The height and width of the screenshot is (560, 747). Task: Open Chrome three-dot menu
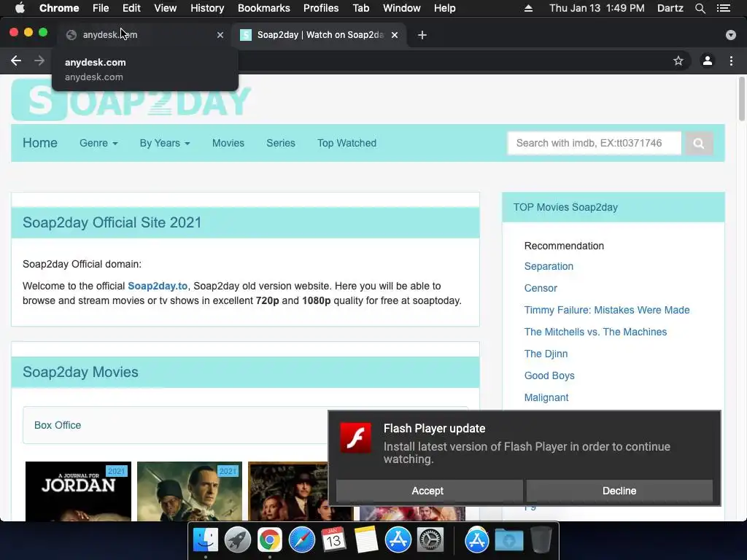[x=731, y=61]
